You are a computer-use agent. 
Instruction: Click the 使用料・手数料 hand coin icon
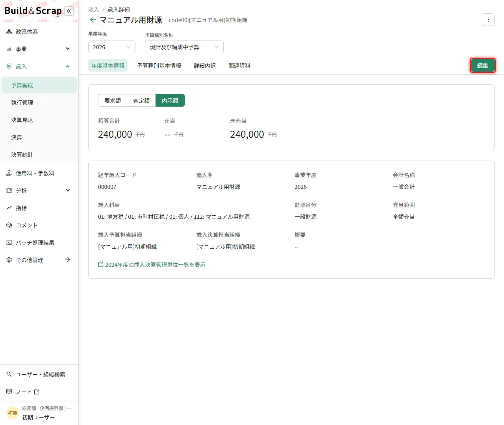9,174
